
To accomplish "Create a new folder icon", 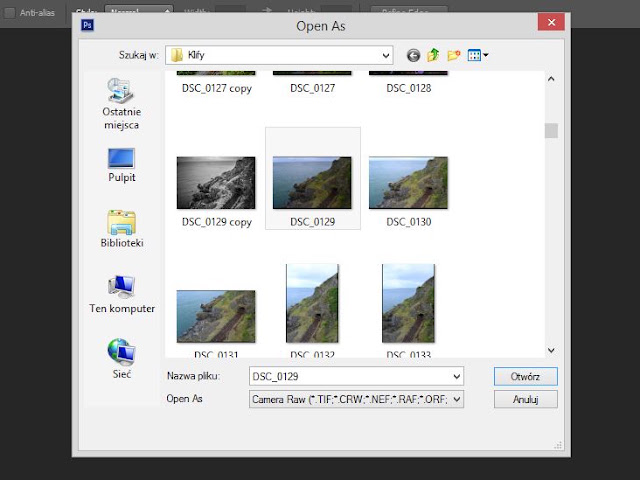I will [x=453, y=55].
